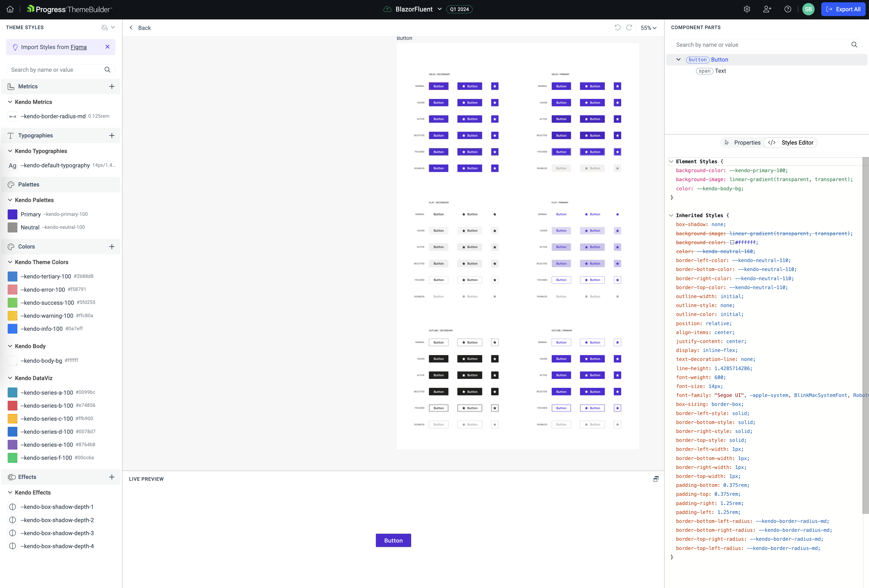Collapse the Inherited Styles block
This screenshot has width=869, height=588.
click(x=671, y=215)
